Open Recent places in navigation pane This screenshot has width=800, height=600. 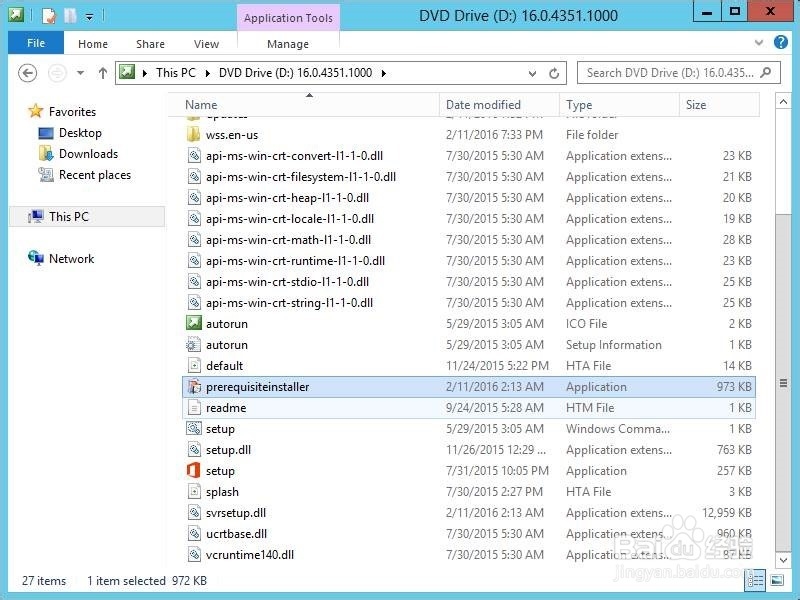click(95, 175)
